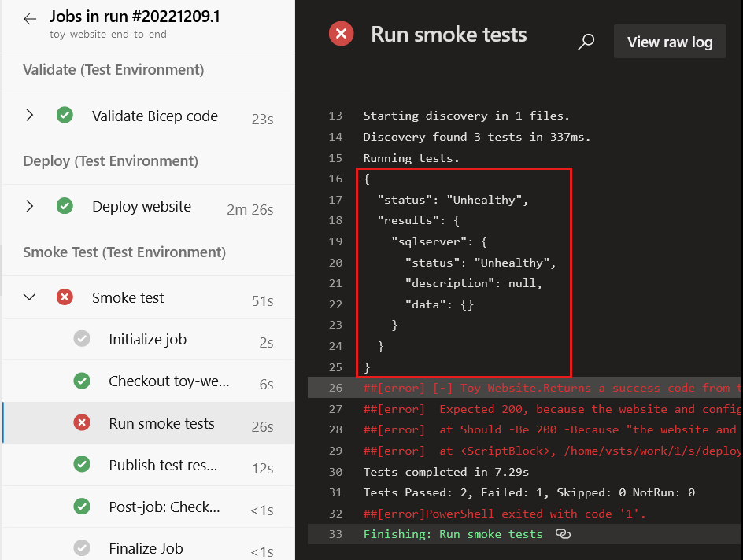Copy link icon after Finishing: Run smoke tests
The width and height of the screenshot is (743, 560).
click(x=563, y=534)
